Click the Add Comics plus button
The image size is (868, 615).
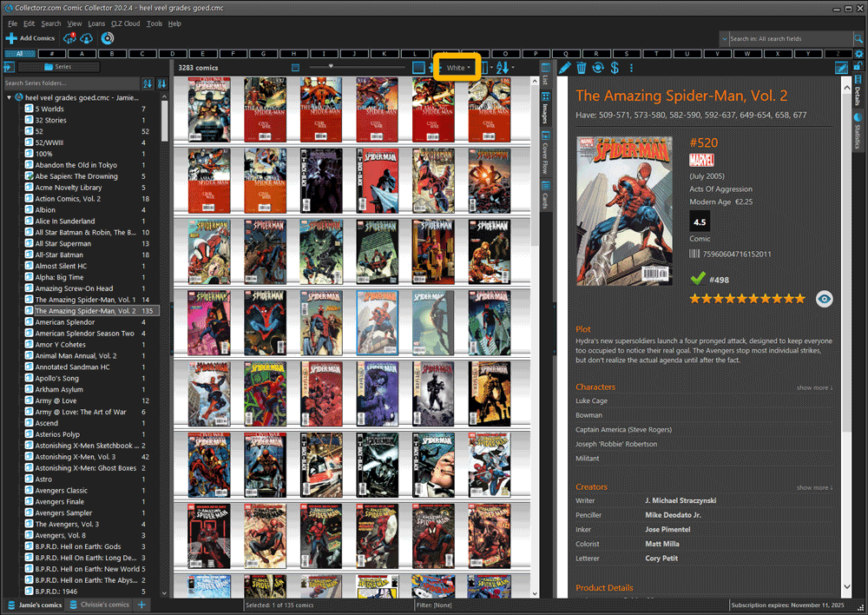click(30, 38)
